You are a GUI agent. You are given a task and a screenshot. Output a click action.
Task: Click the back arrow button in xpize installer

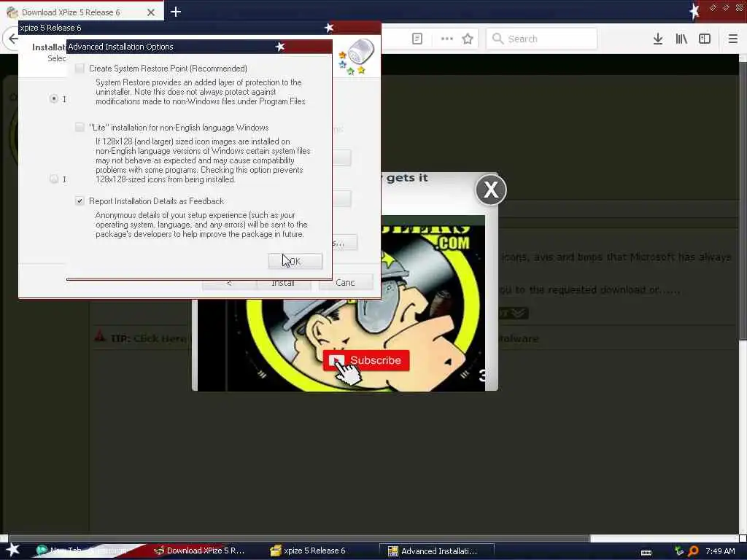[229, 283]
